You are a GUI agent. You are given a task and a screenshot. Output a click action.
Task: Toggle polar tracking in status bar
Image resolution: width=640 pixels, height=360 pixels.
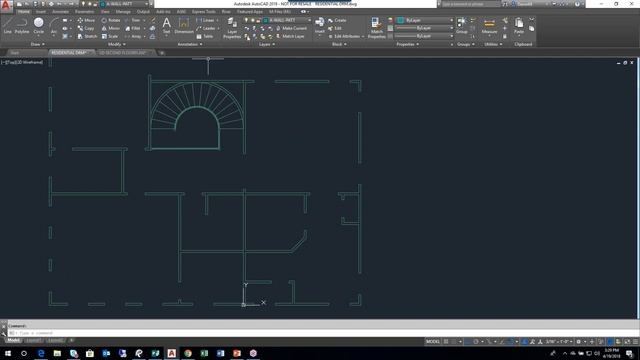[x=476, y=342]
